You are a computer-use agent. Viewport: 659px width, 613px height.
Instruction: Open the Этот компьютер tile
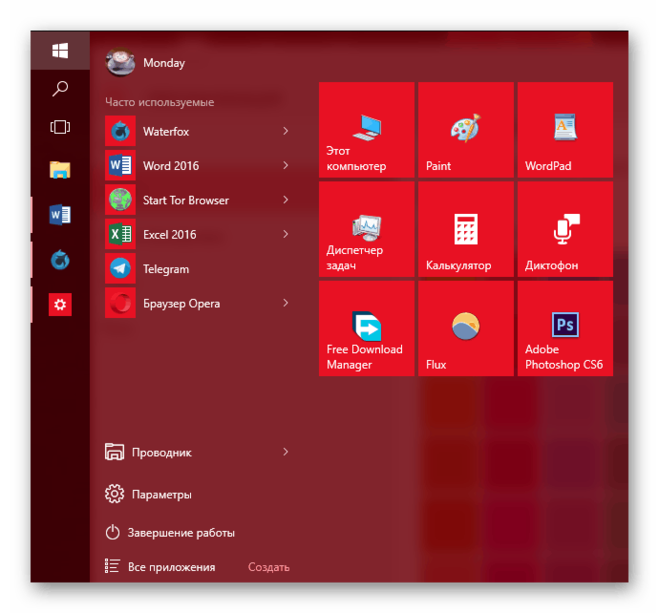pos(367,130)
